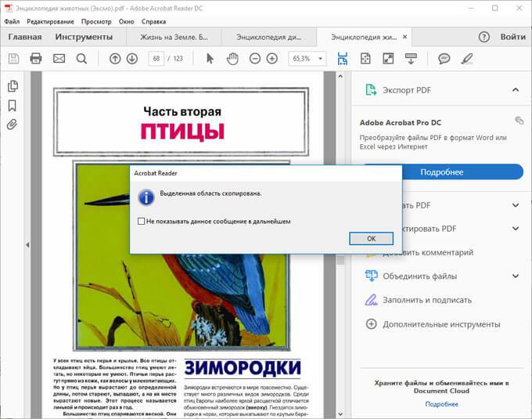Viewport: 532px width, 419px height.
Task: Open the page thumbnails panel icon
Action: point(13,86)
